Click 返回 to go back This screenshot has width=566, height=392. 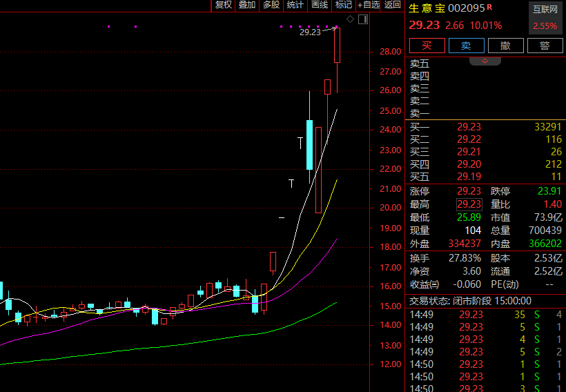[392, 5]
